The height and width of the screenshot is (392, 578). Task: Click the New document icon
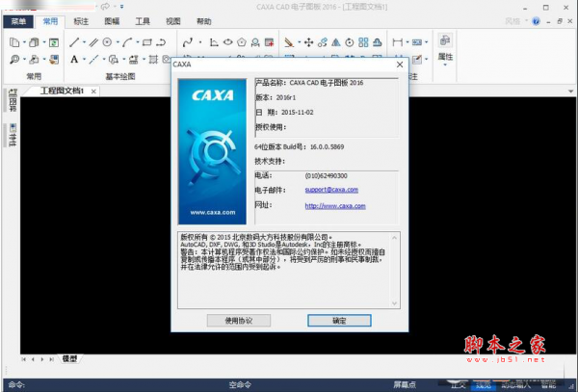[14, 42]
